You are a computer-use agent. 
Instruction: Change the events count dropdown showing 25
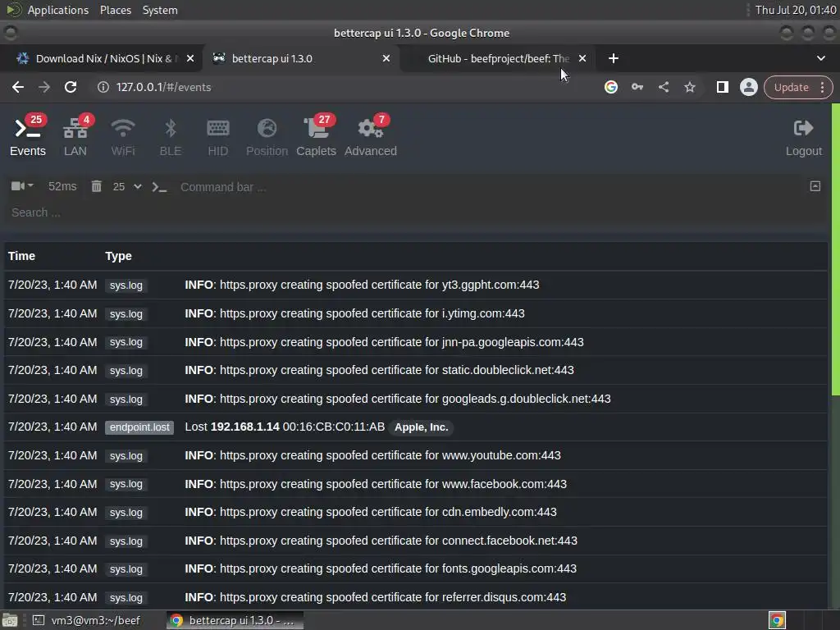(x=127, y=186)
